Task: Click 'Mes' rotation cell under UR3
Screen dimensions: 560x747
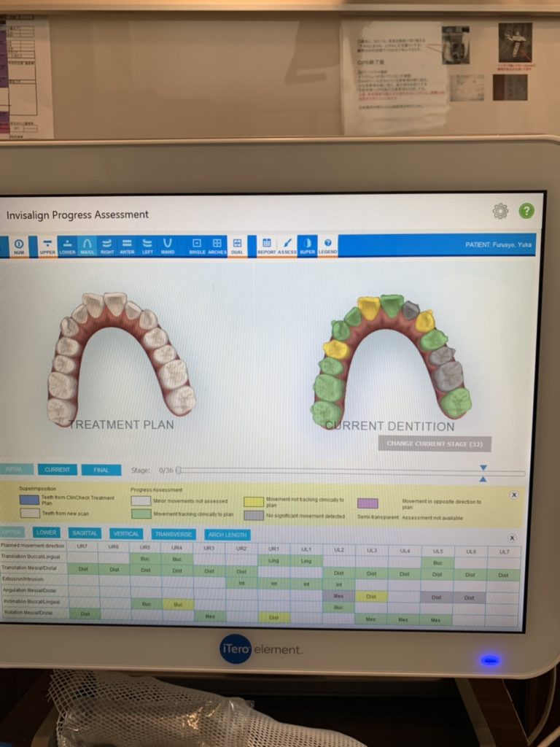Action: pos(210,616)
